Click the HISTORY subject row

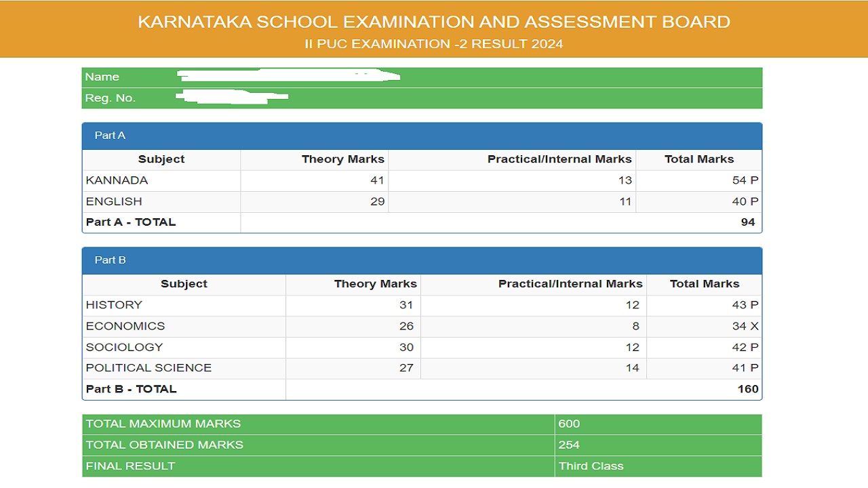click(x=112, y=305)
